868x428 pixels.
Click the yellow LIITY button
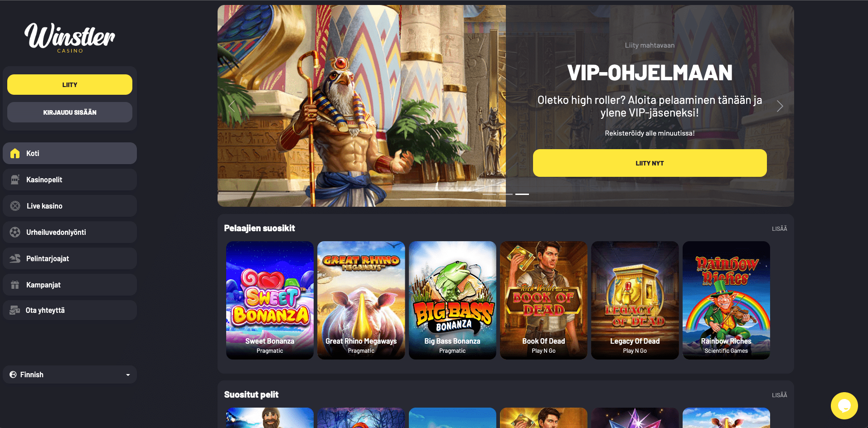(70, 85)
